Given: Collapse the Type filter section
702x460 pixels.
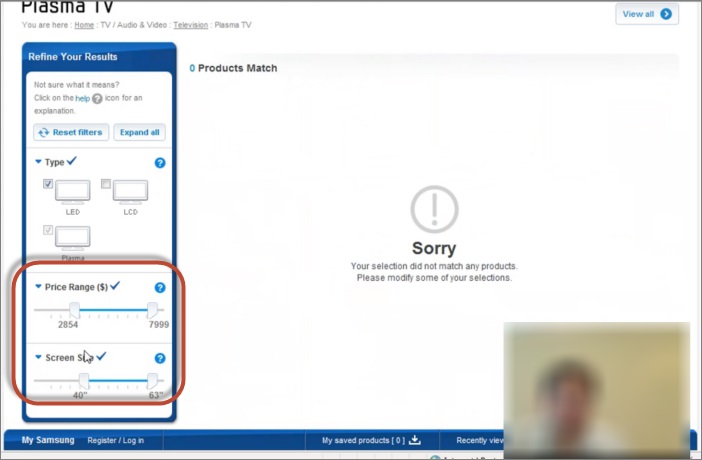Looking at the screenshot, I should click(x=38, y=162).
